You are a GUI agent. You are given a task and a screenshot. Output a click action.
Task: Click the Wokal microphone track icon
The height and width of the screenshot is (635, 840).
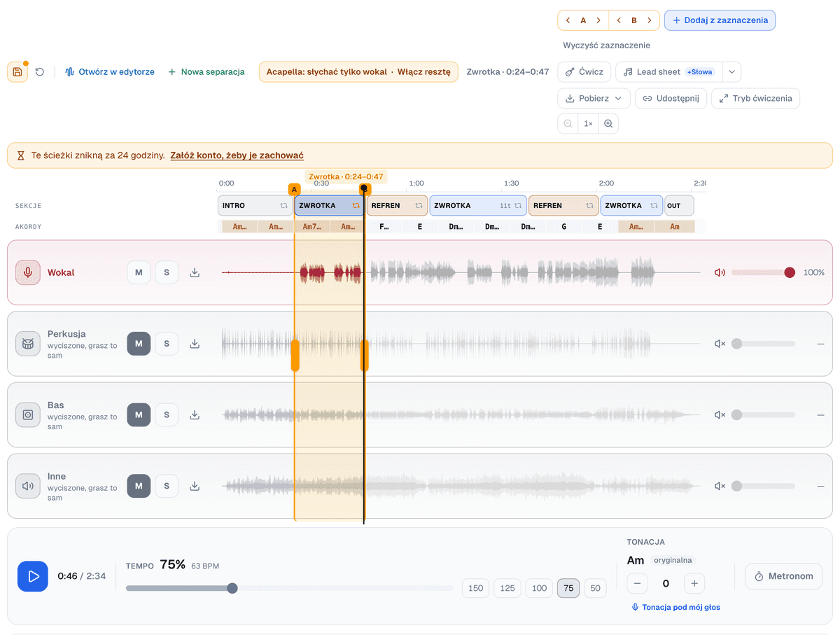28,272
